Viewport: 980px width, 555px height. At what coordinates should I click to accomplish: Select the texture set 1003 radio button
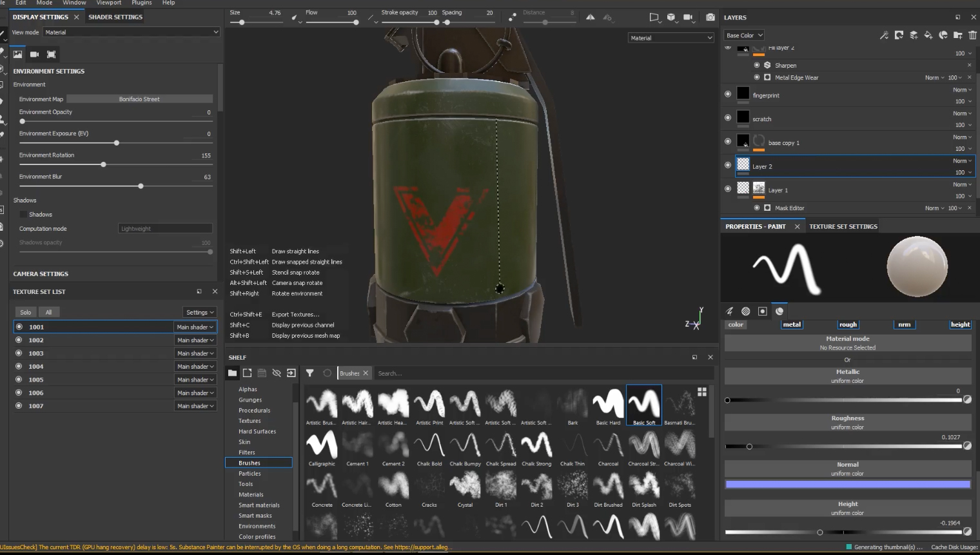coord(19,353)
